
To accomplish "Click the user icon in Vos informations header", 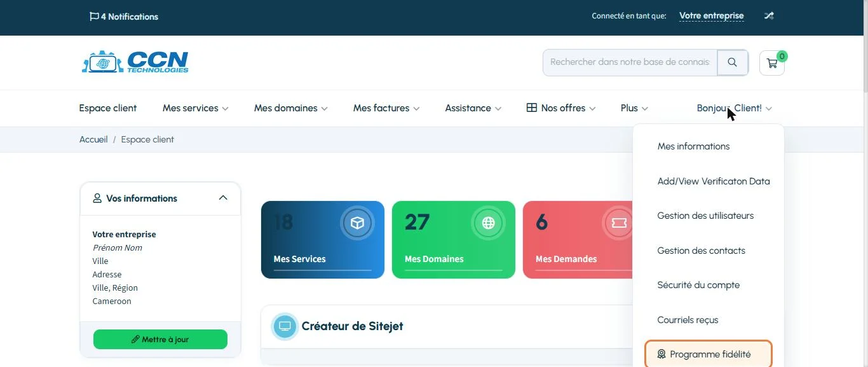I will click(x=97, y=198).
